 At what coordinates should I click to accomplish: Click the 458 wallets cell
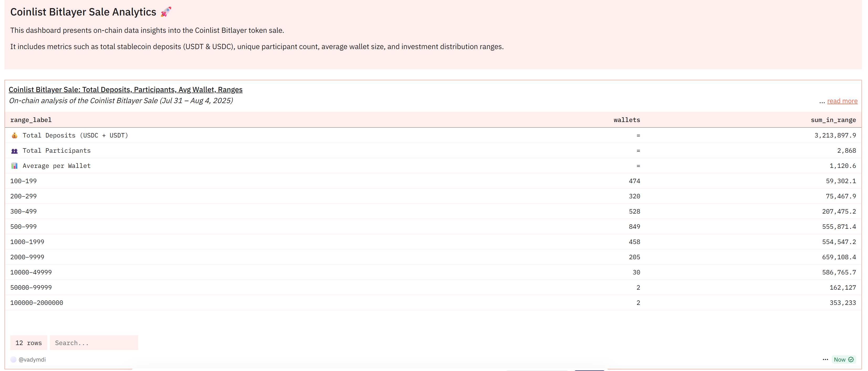coord(635,242)
